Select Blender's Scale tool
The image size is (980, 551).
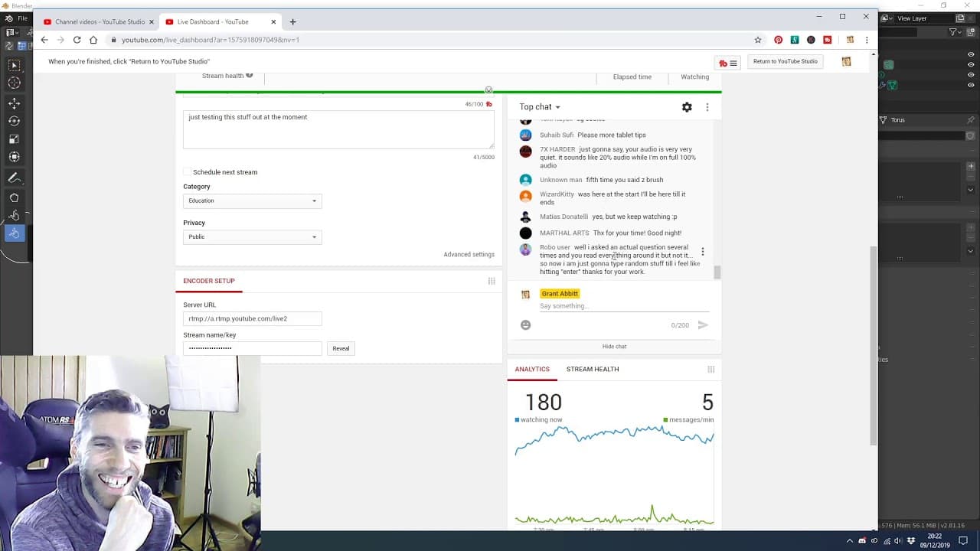pyautogui.click(x=14, y=139)
